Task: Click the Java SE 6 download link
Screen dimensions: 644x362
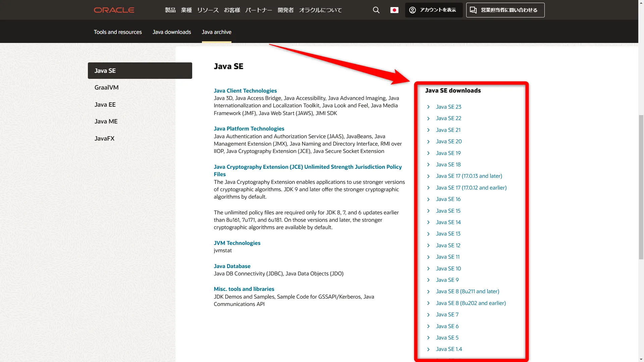Action: (447, 326)
